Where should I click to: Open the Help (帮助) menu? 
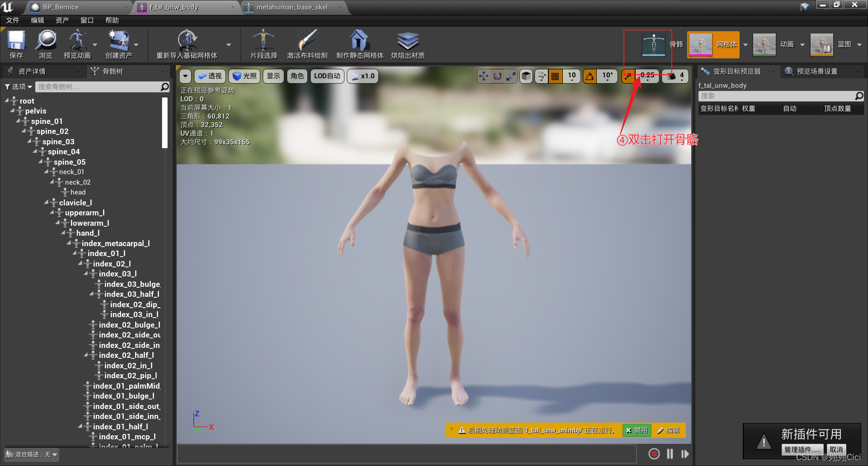[112, 20]
